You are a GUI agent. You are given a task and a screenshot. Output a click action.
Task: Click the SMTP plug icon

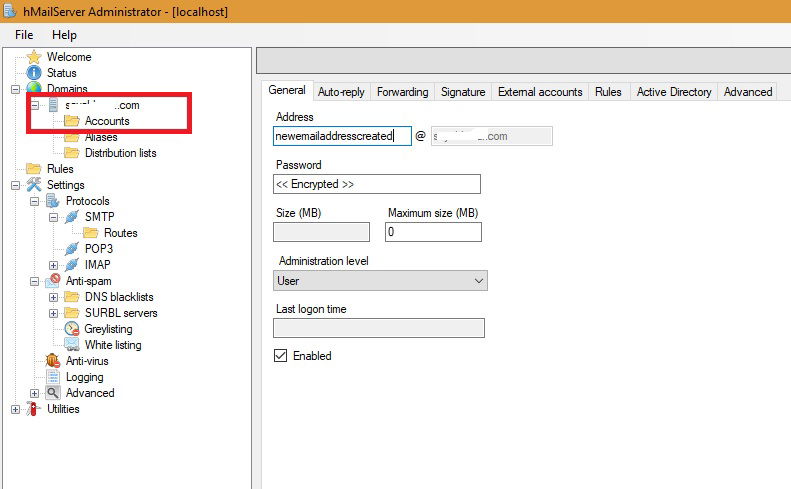pyautogui.click(x=72, y=216)
